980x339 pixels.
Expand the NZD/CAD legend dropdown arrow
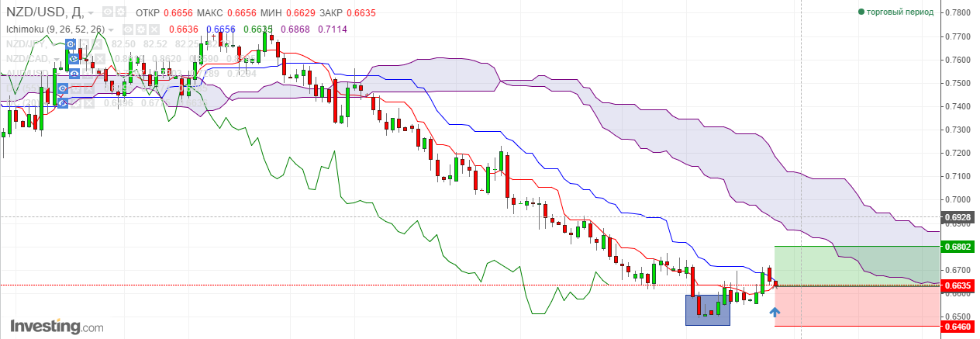pyautogui.click(x=57, y=60)
